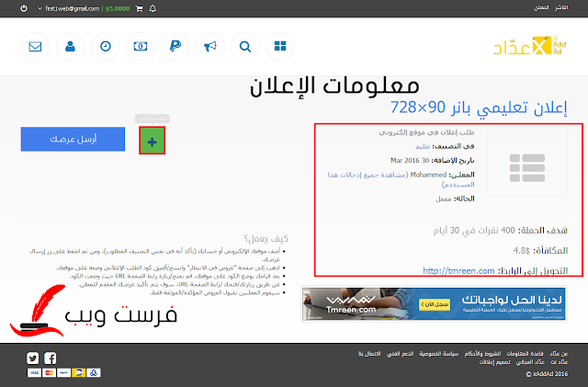
Task: Open the Facebook icon in footer
Action: tap(51, 359)
